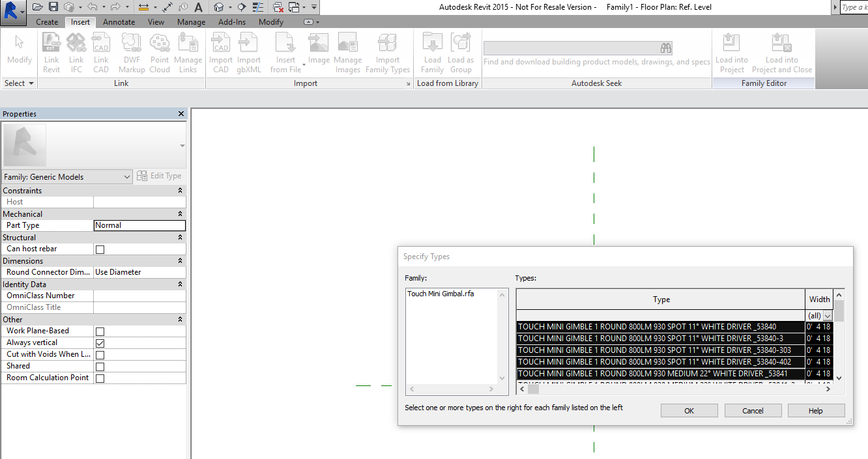868x459 pixels.
Task: Select type row ending _53840-303
Action: (x=661, y=350)
